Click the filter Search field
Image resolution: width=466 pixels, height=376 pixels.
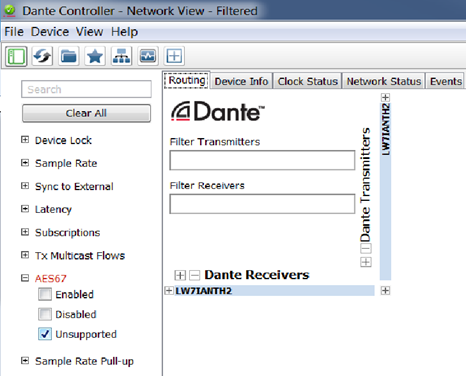click(x=86, y=89)
